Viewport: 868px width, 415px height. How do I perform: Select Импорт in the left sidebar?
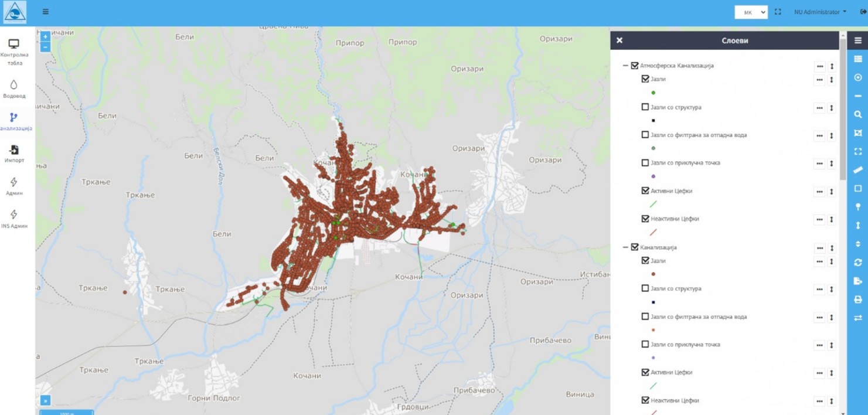tap(14, 155)
